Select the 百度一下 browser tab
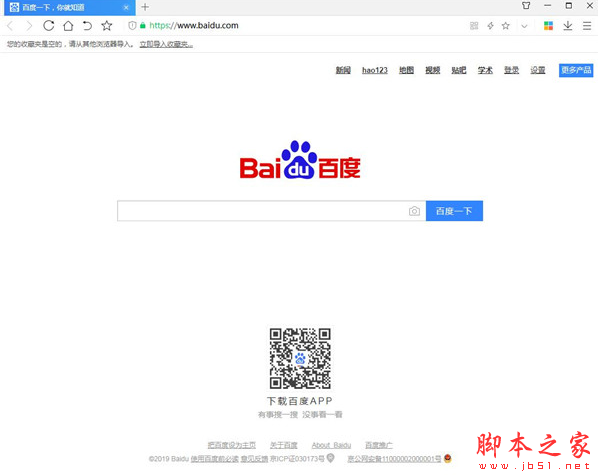598x476 pixels. [x=70, y=8]
